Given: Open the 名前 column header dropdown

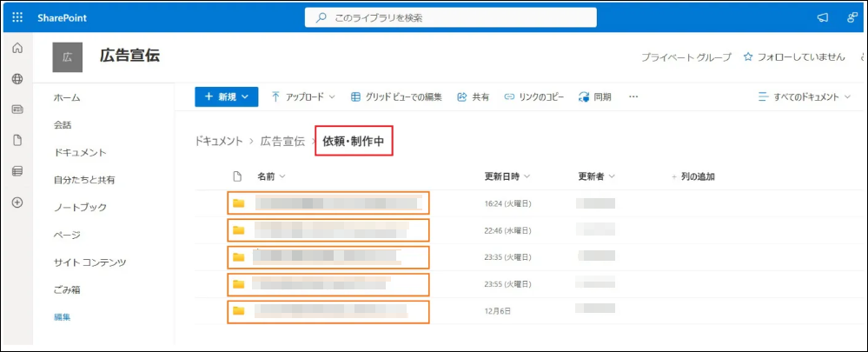Looking at the screenshot, I should pos(271,176).
